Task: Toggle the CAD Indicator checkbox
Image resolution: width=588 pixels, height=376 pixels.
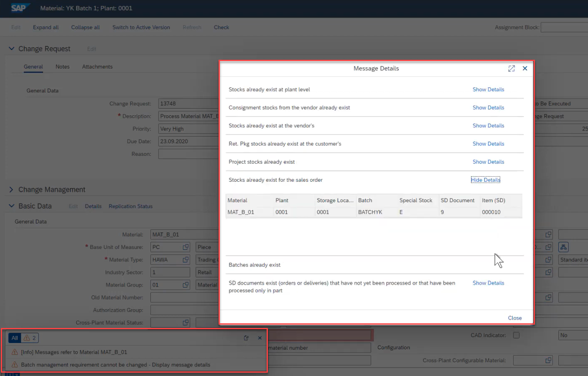Action: [x=516, y=335]
